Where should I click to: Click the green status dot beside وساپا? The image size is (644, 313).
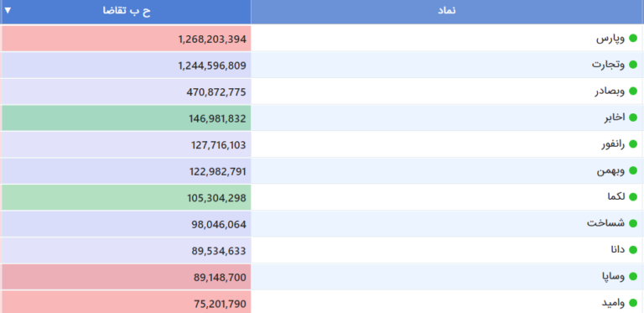[x=633, y=276]
